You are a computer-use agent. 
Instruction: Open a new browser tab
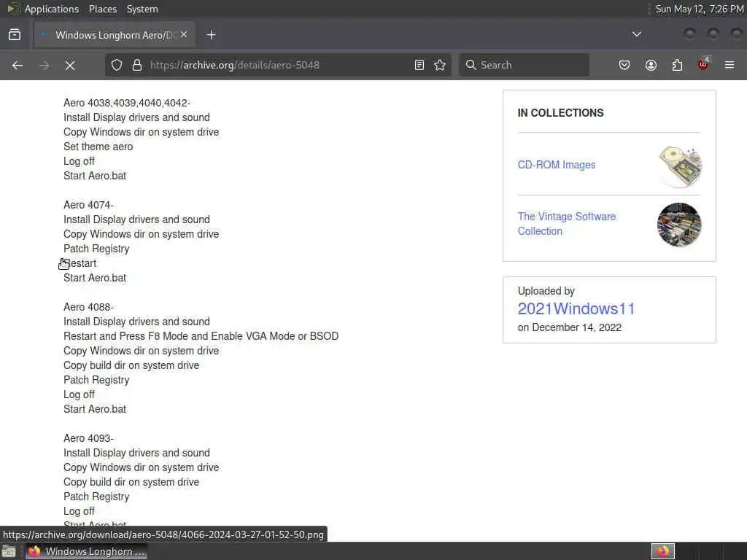click(x=211, y=35)
